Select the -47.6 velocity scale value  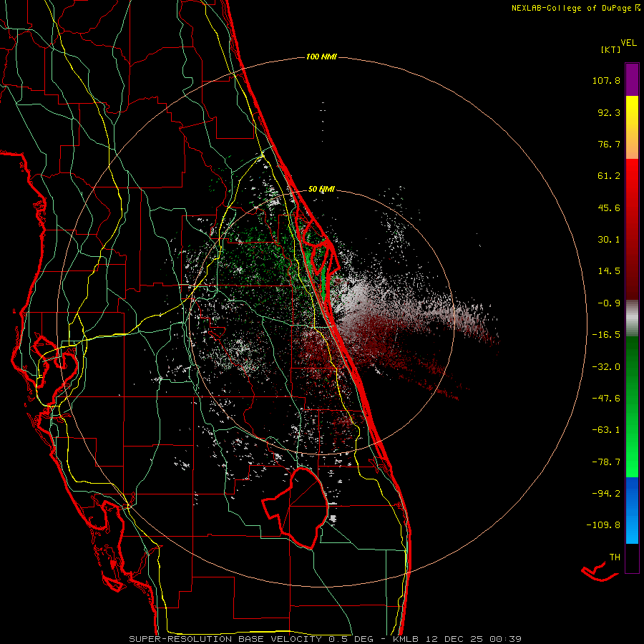point(606,399)
